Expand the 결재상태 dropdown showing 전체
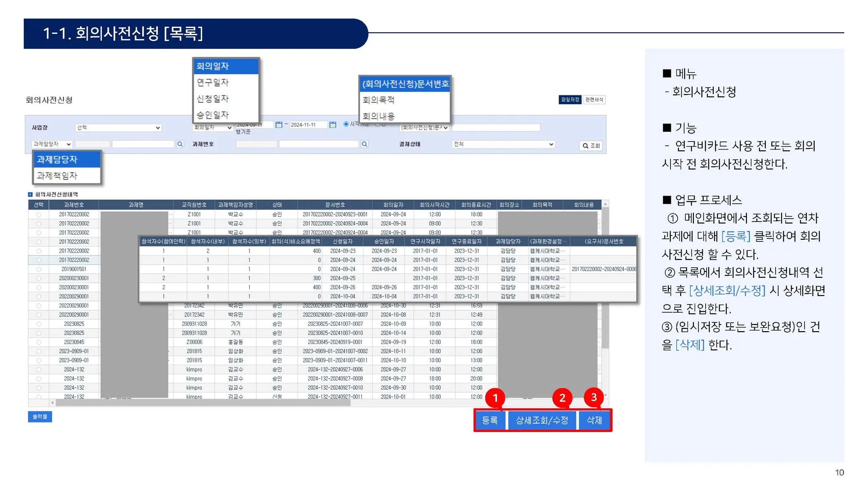This screenshot has width=868, height=488. click(503, 144)
